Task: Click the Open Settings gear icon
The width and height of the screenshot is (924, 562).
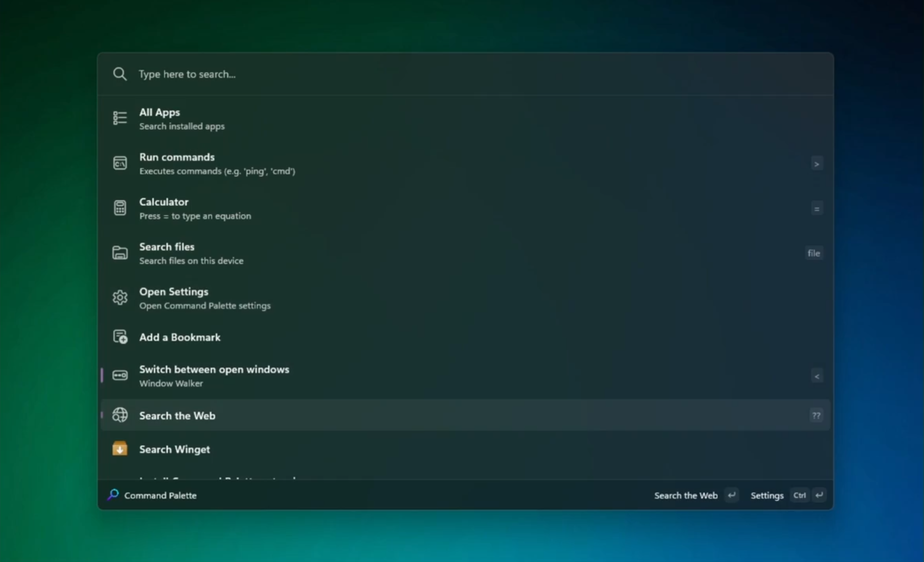Action: tap(120, 298)
